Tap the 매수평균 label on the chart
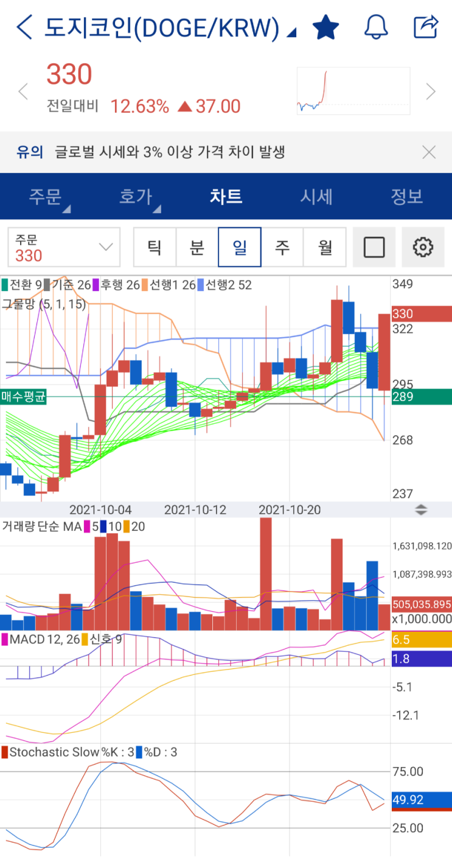The image size is (452, 868). tap(23, 397)
